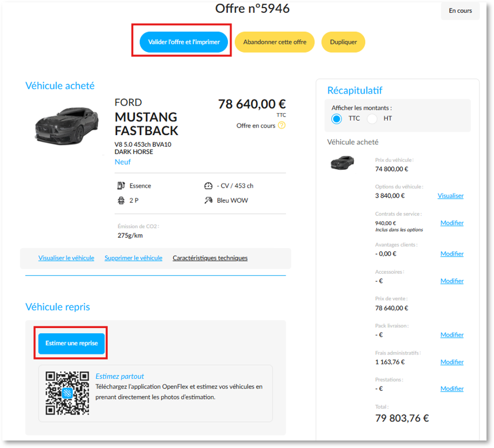Validate the offer and print it
The height and width of the screenshot is (448, 494).
(184, 42)
